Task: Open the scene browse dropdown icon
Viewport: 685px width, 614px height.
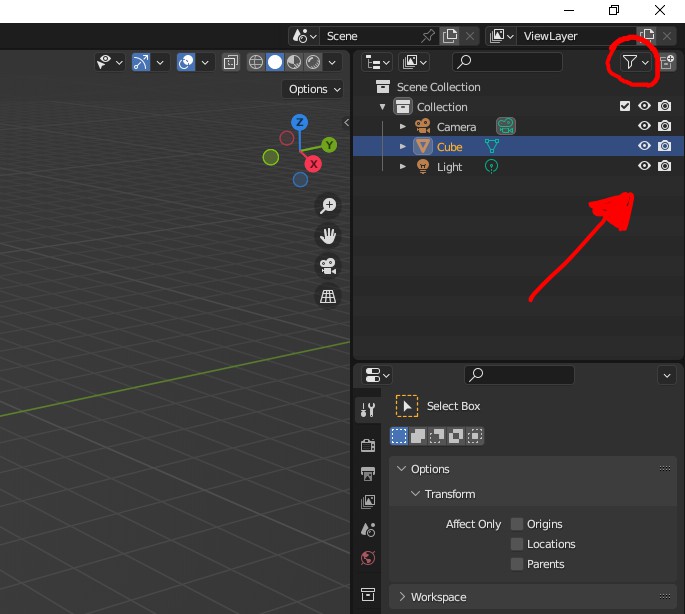Action: tap(304, 36)
